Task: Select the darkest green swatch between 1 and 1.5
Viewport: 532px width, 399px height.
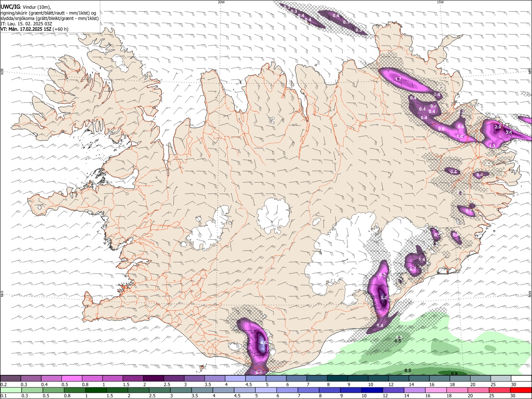Action: click(x=96, y=390)
